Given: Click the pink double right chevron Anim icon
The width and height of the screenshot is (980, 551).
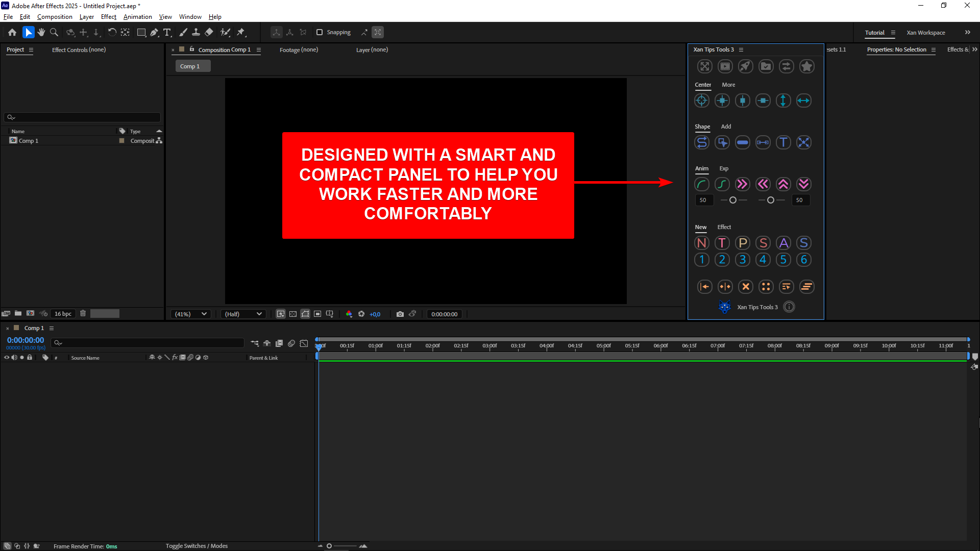Looking at the screenshot, I should tap(743, 184).
